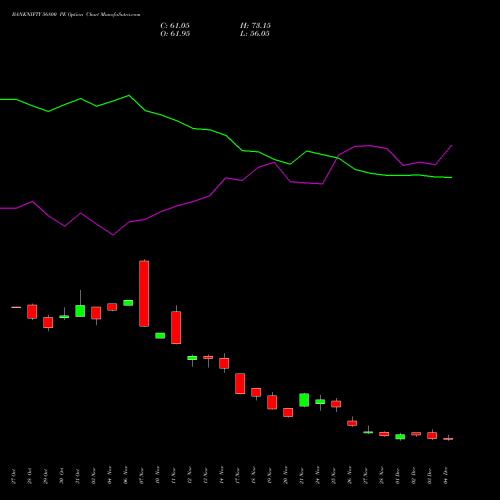Select the green 01 Dec candlestick
The height and width of the screenshot is (500, 500).
click(400, 437)
